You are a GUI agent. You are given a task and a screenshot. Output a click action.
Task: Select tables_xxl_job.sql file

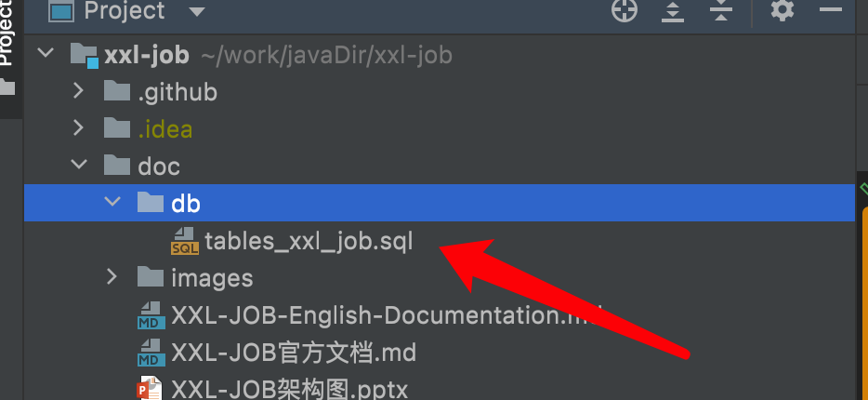tap(308, 241)
